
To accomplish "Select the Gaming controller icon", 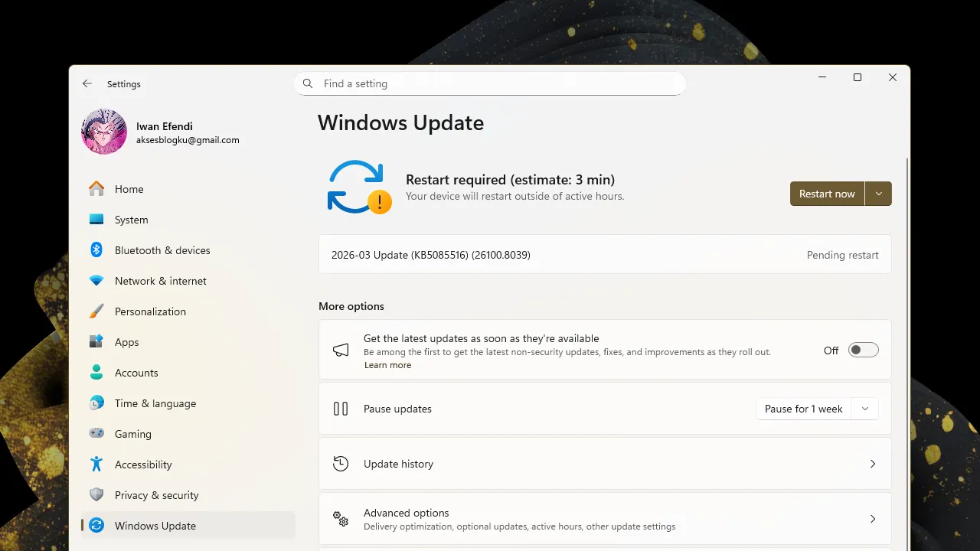I will point(96,434).
